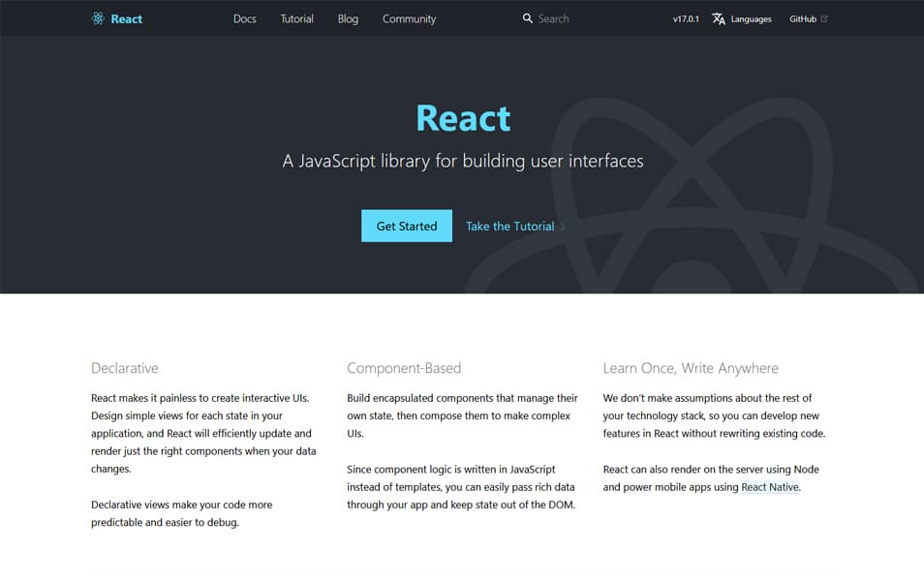Click the paragraph starting 'We don't make assumptions'
Image resolution: width=924 pixels, height=581 pixels.
tap(714, 415)
